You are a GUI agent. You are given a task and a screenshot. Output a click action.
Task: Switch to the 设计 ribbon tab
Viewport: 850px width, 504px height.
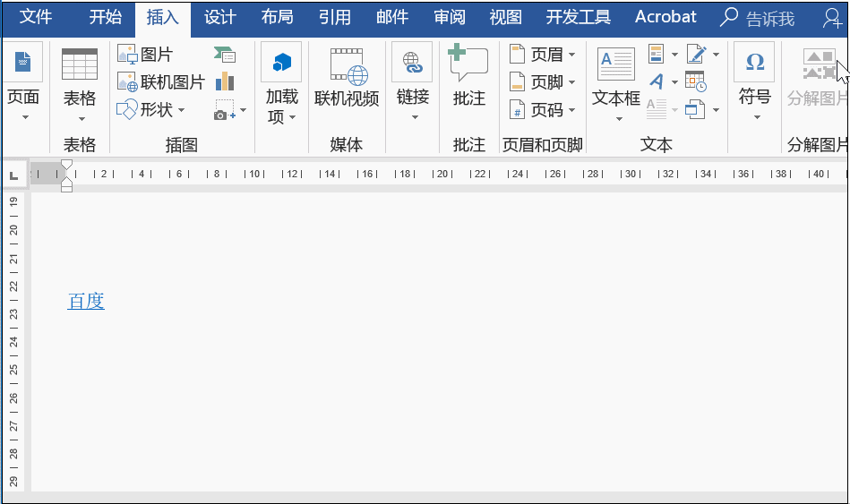[220, 17]
